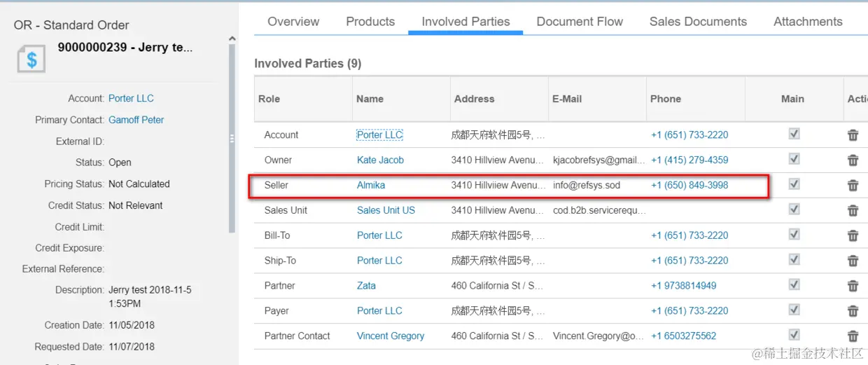
Task: Delete the Owner Kate Jacob row
Action: (853, 160)
